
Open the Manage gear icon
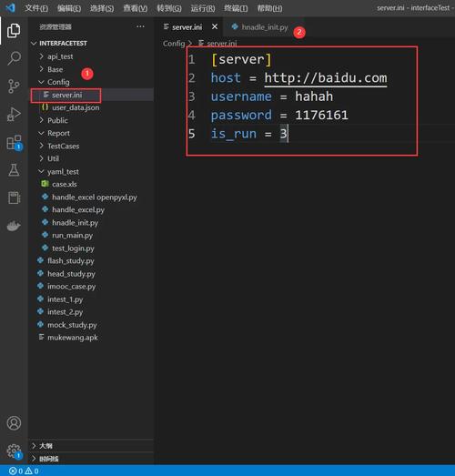[x=14, y=451]
